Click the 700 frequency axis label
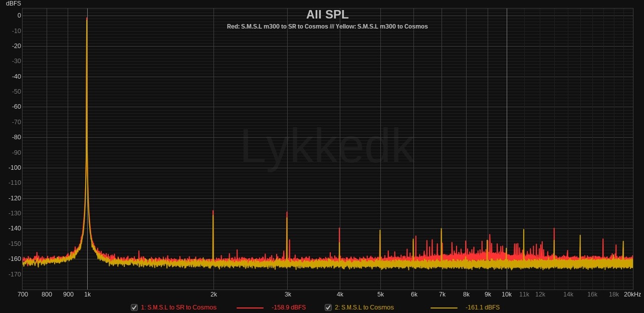644x313 pixels. coord(23,294)
